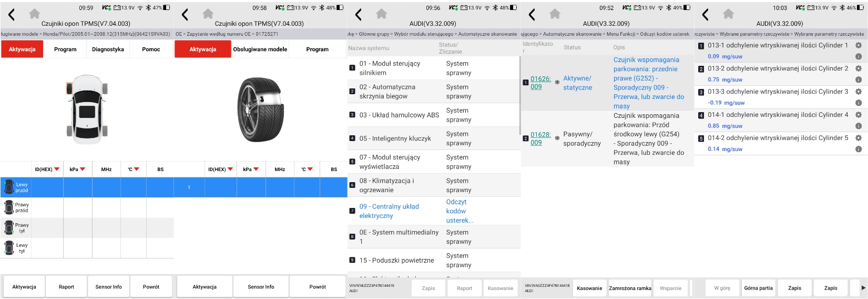Go back from the Honda/Pilot TPMS screen
868x299 pixels.
(12, 15)
